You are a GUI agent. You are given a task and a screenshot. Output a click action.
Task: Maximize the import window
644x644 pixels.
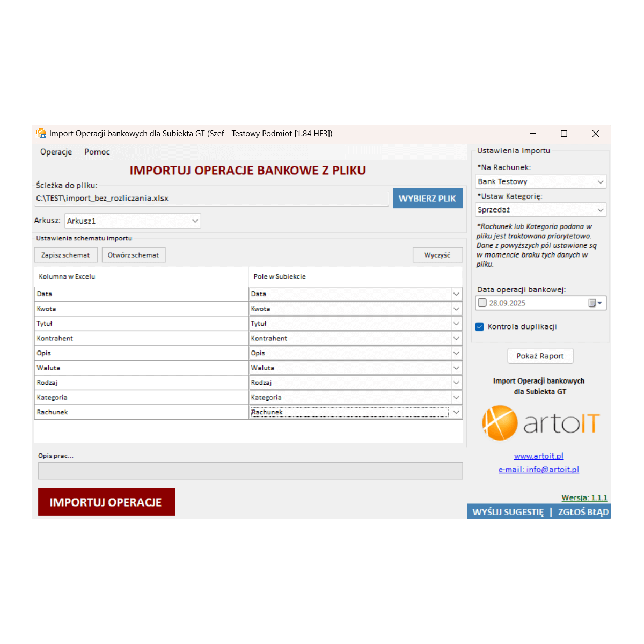click(x=563, y=134)
